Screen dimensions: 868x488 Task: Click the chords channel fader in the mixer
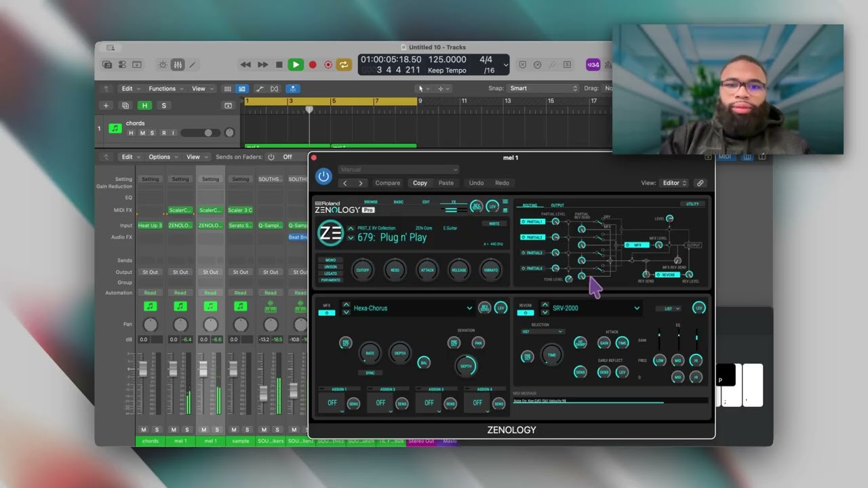point(143,369)
